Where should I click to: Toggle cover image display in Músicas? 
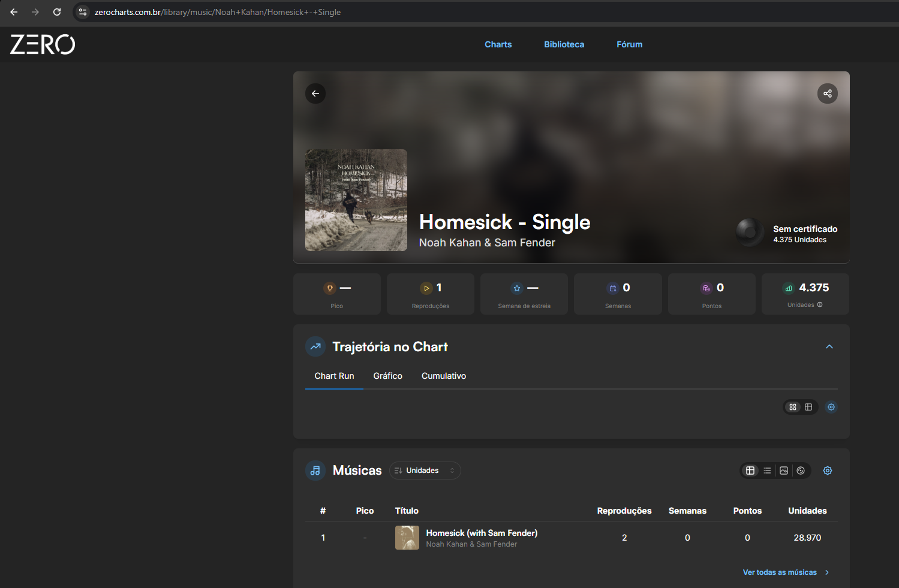pyautogui.click(x=784, y=471)
